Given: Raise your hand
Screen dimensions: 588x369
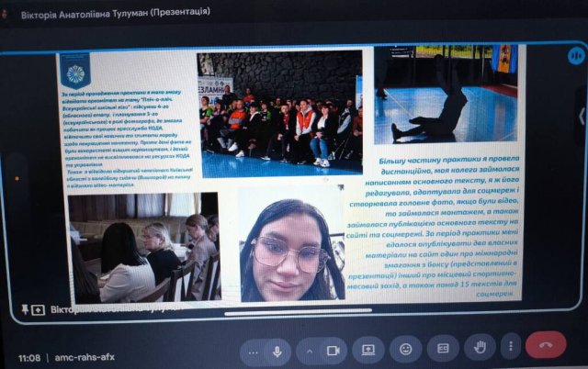Looking at the screenshot, I should [479, 350].
